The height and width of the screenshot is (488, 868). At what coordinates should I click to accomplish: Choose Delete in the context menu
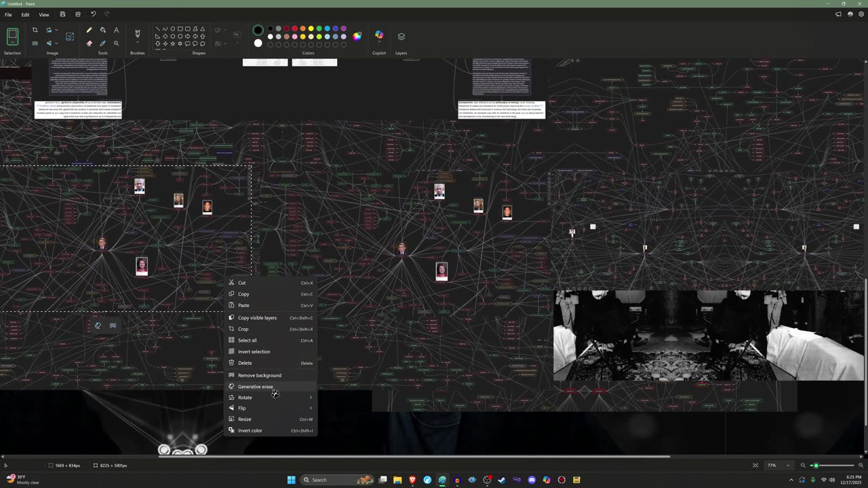[x=271, y=363]
